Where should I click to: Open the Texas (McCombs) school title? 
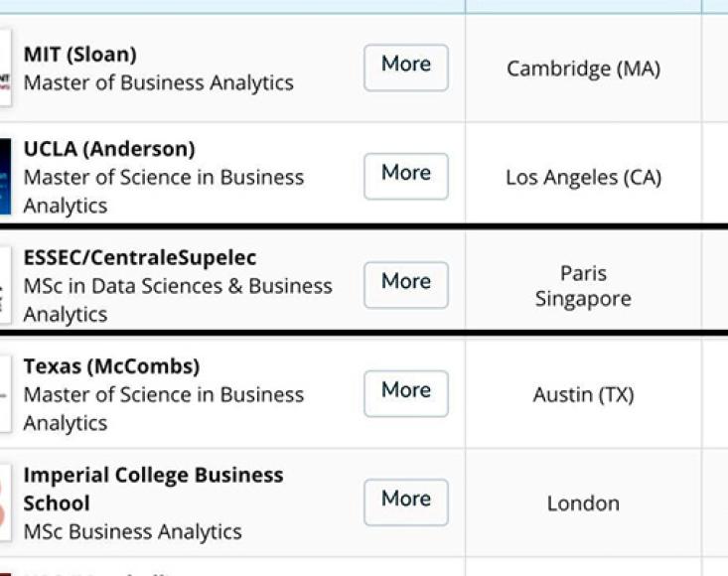click(x=112, y=366)
